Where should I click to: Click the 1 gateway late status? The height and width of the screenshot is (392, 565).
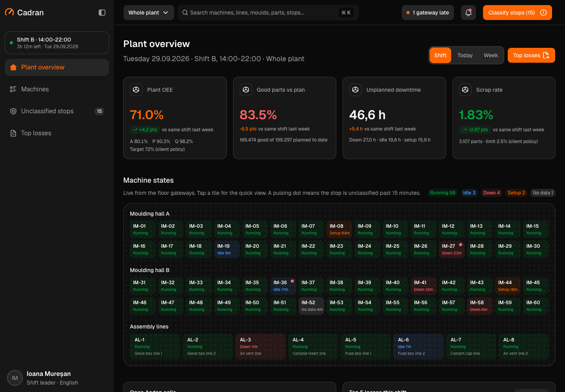coord(428,13)
